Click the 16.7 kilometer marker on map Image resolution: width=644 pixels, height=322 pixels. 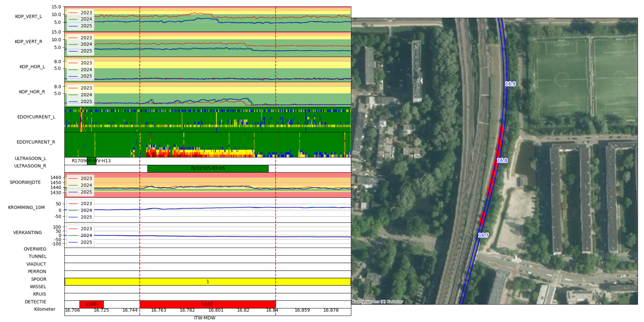pos(484,235)
